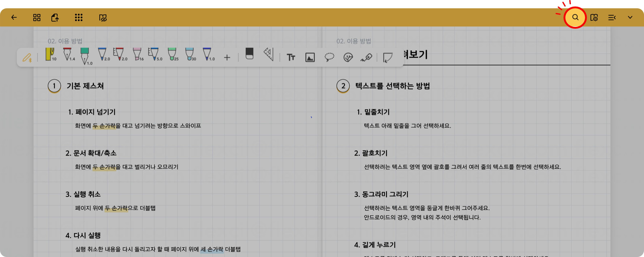Image resolution: width=644 pixels, height=257 pixels.
Task: Click the circled number 2 marker
Action: pyautogui.click(x=343, y=86)
